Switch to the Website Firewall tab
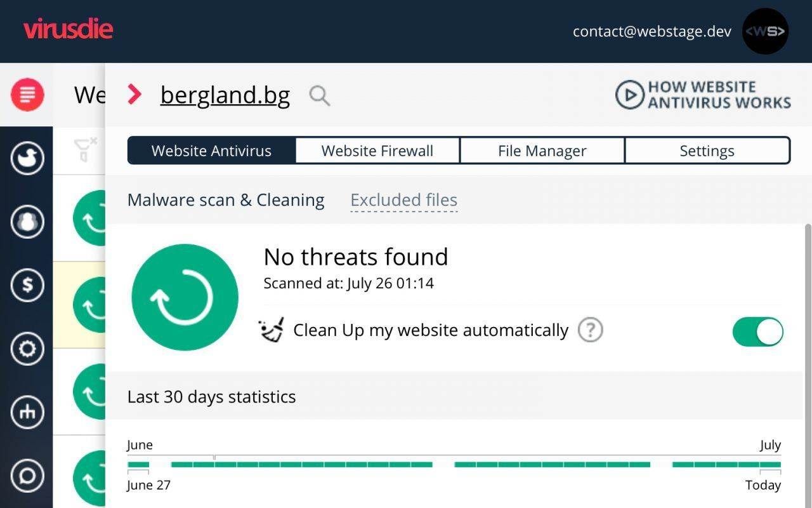Viewport: 812px width, 508px height. pos(377,150)
